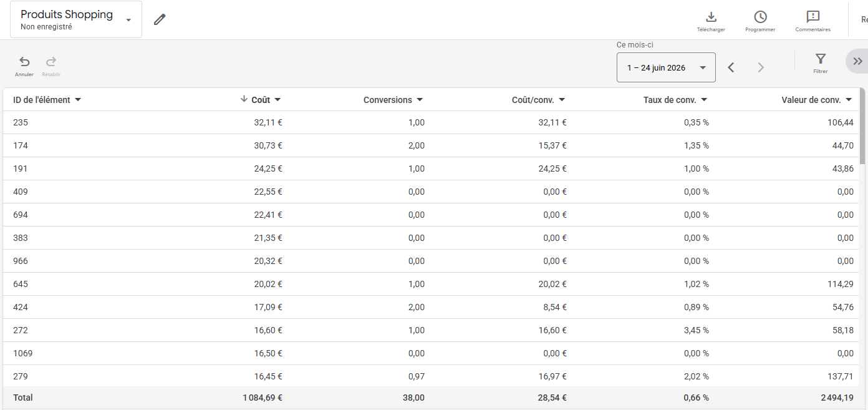Select element ID 279 cell
The height and width of the screenshot is (410, 868).
(x=21, y=376)
